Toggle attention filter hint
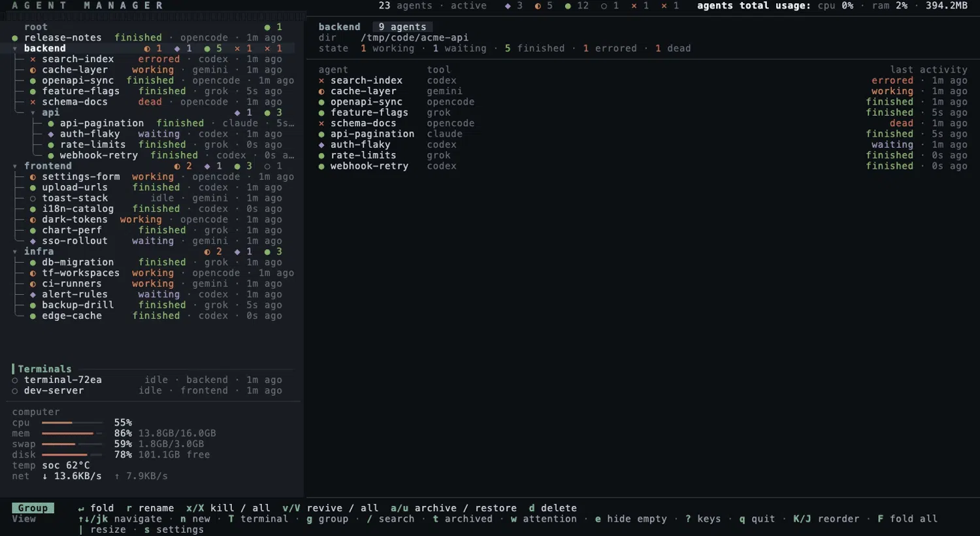The height and width of the screenshot is (536, 980). pyautogui.click(x=544, y=519)
